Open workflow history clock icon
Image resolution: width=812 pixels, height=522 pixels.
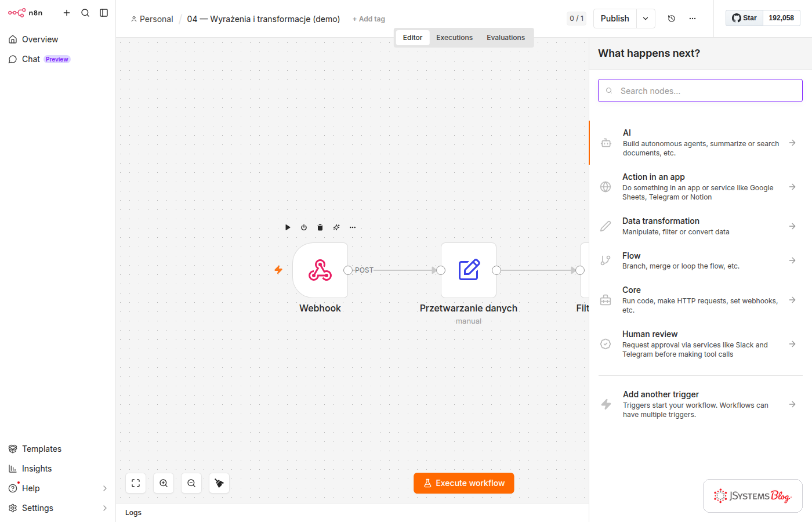pyautogui.click(x=672, y=19)
